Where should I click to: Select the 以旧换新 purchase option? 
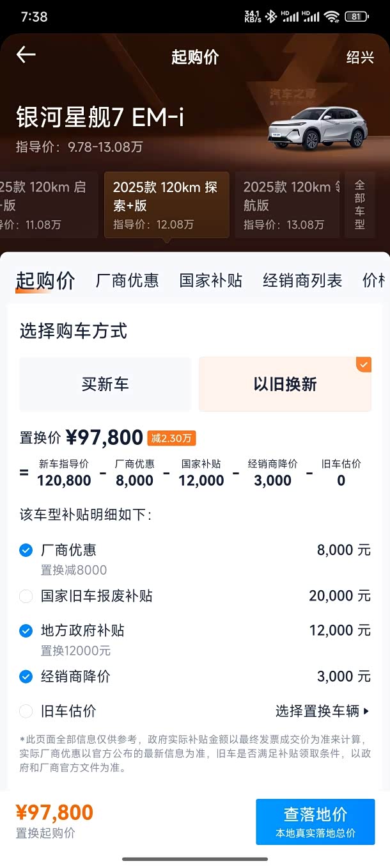(x=285, y=384)
